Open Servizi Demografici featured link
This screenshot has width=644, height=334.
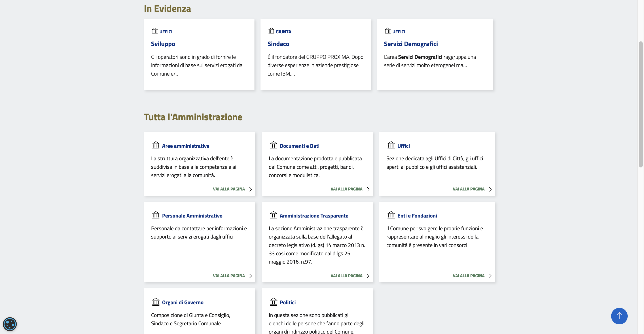(411, 44)
